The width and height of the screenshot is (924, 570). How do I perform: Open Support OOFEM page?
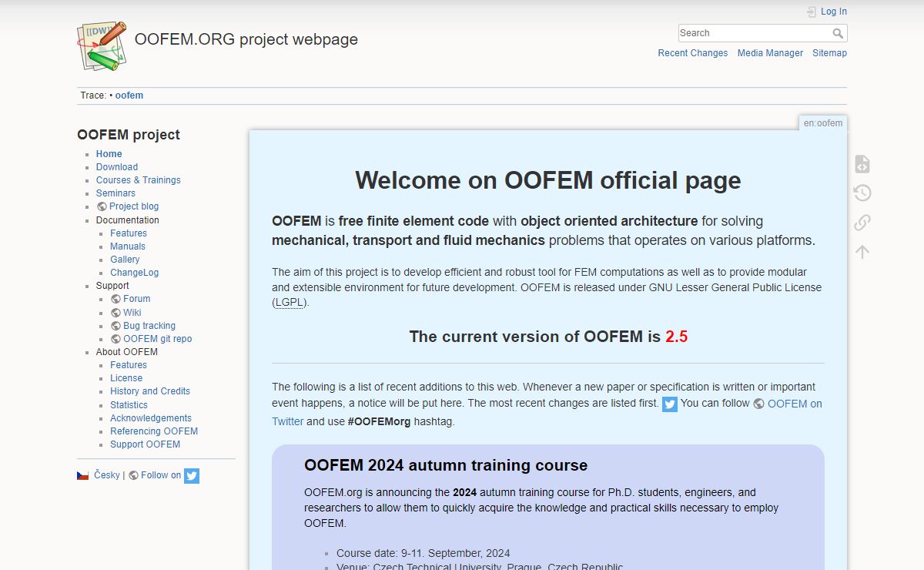[x=146, y=444]
